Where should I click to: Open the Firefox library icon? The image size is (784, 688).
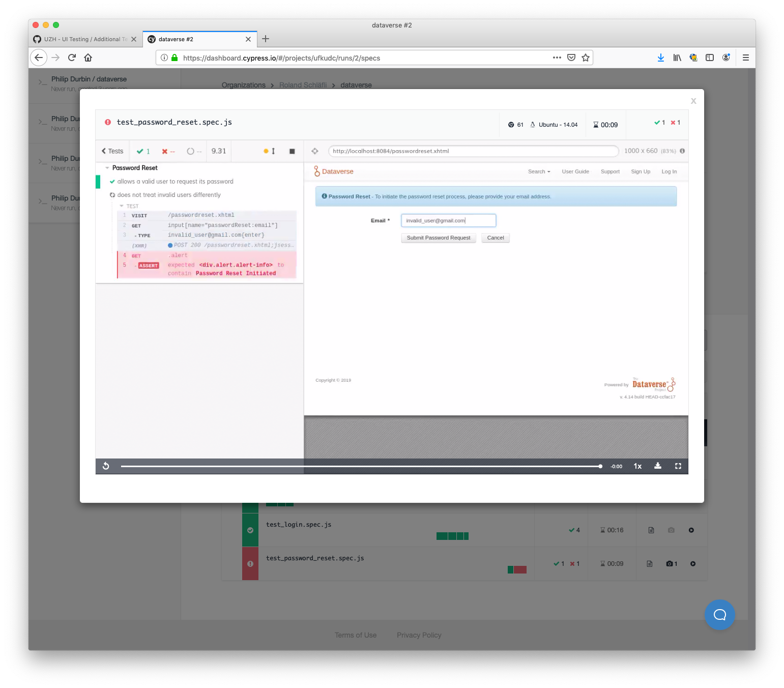677,58
